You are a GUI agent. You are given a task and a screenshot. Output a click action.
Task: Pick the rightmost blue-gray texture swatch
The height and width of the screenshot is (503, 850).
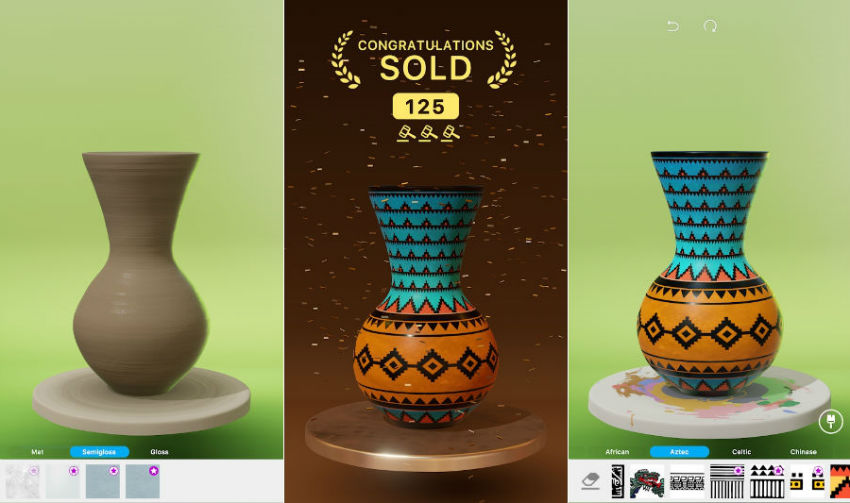click(143, 481)
